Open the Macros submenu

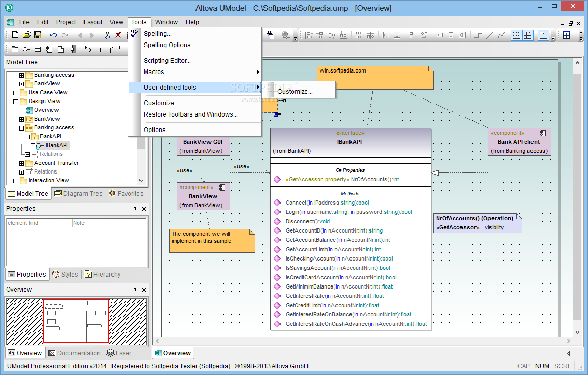[x=194, y=72]
